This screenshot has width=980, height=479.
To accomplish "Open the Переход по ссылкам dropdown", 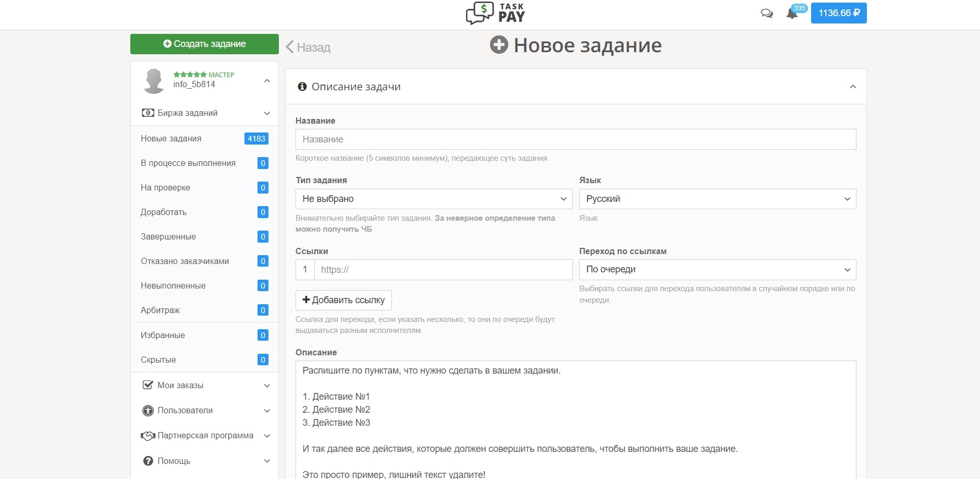I will point(717,270).
